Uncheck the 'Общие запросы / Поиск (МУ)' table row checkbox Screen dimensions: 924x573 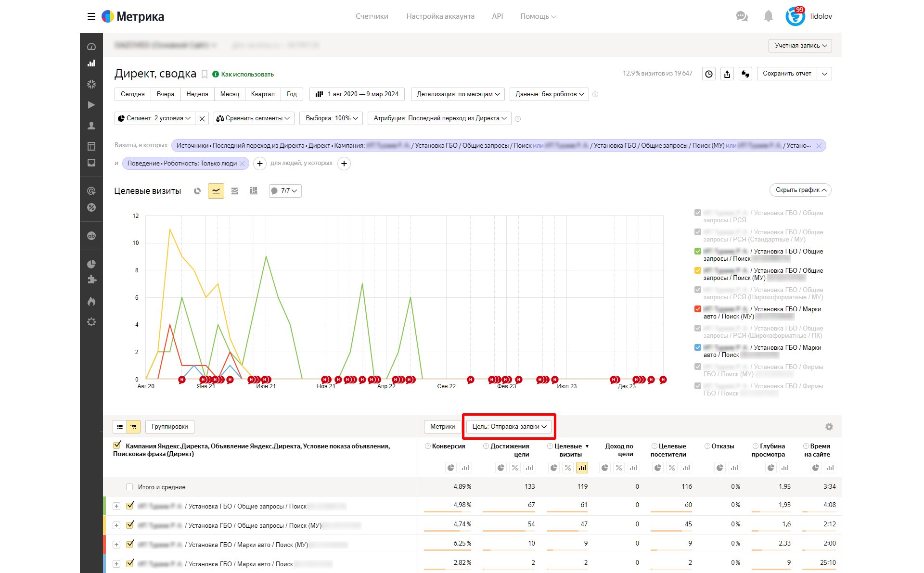point(129,525)
